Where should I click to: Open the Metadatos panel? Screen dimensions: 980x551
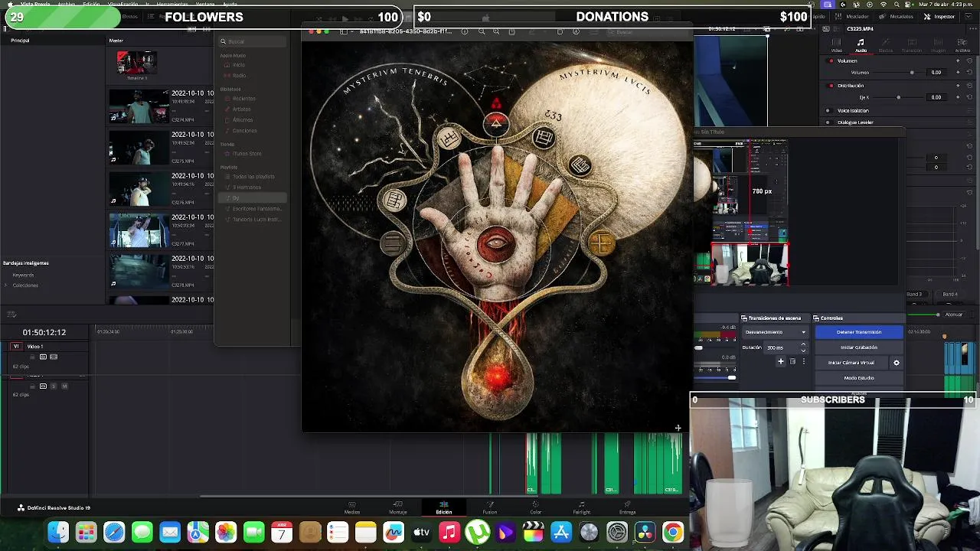click(896, 16)
